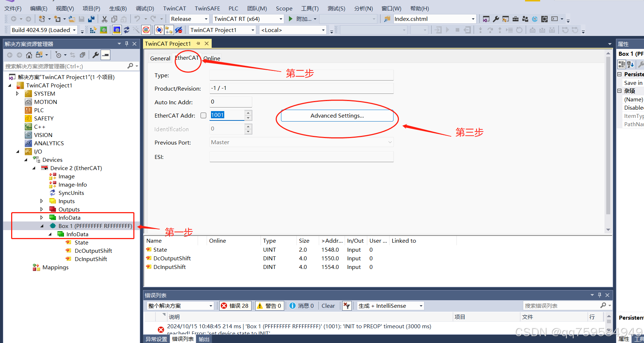The height and width of the screenshot is (343, 644).
Task: Click Collapse All icon in Solution Explorer
Action: pos(82,55)
